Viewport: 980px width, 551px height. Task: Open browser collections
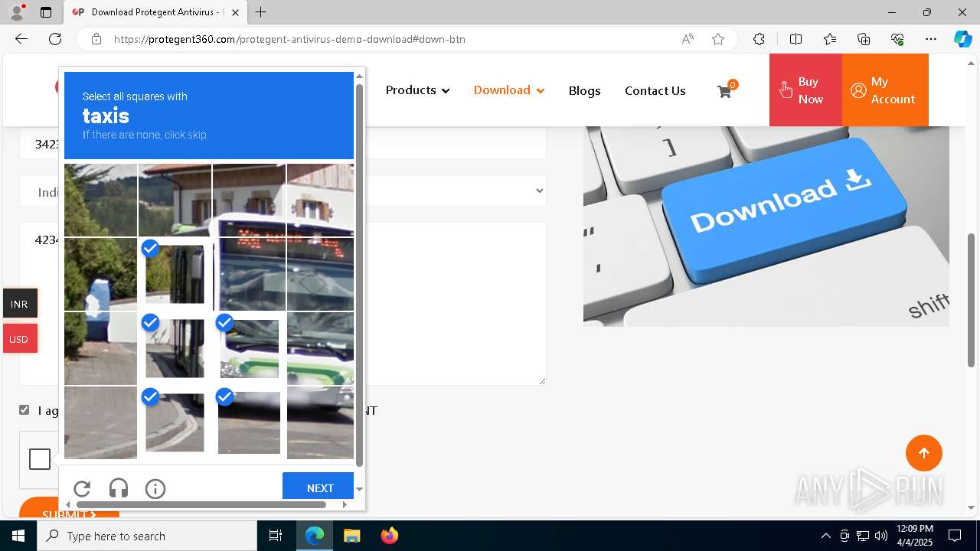(x=864, y=39)
